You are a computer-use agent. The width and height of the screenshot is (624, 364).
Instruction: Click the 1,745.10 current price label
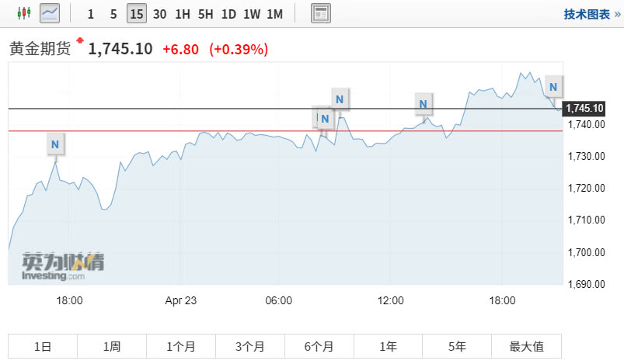click(584, 108)
